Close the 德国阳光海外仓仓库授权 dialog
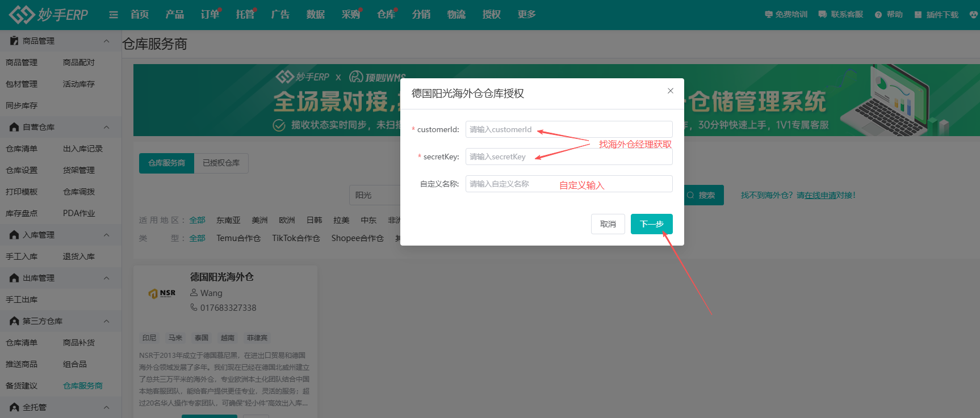The width and height of the screenshot is (980, 418). pyautogui.click(x=671, y=91)
